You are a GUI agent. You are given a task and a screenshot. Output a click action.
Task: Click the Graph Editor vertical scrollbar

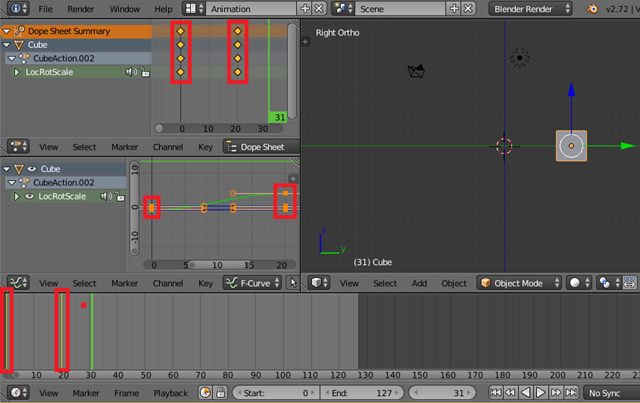coord(134,208)
